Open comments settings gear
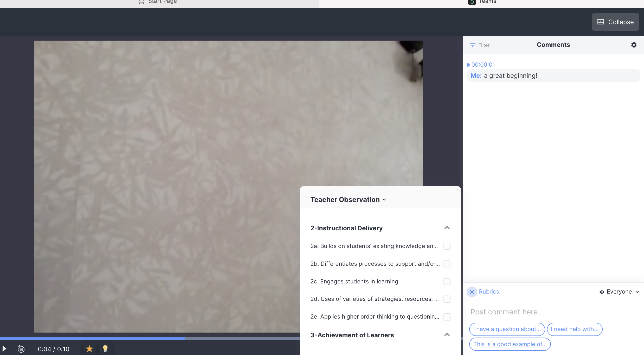Image resolution: width=644 pixels, height=355 pixels. click(x=634, y=45)
